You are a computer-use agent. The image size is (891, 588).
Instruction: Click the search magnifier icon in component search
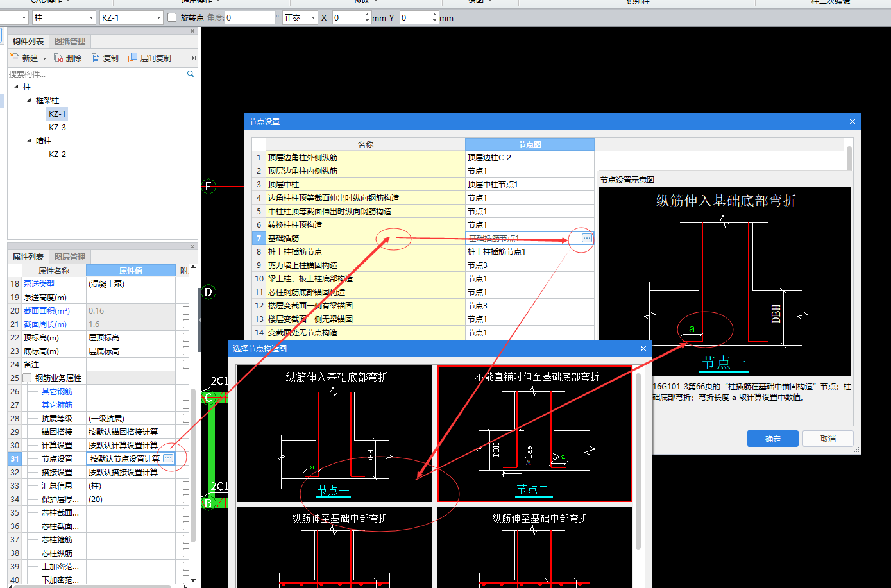point(191,74)
